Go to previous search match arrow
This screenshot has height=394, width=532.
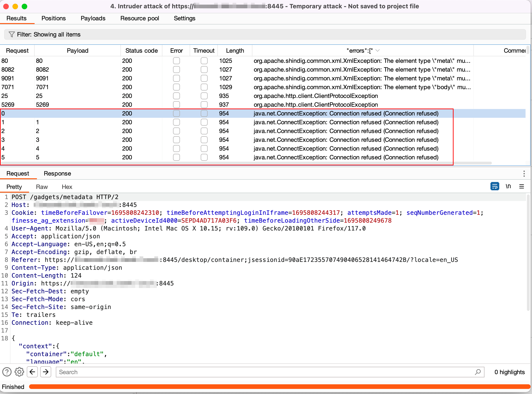[32, 372]
